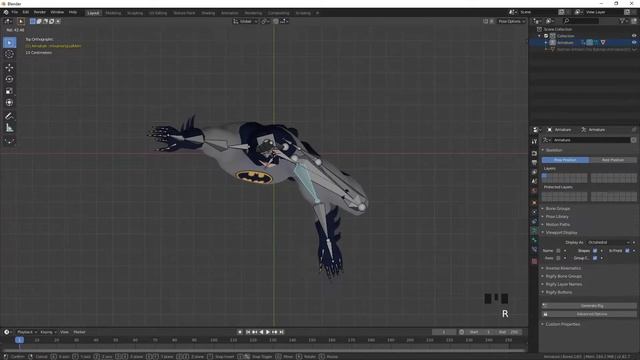Play the animation forward
The width and height of the screenshot is (640, 360).
pyautogui.click(x=268, y=332)
